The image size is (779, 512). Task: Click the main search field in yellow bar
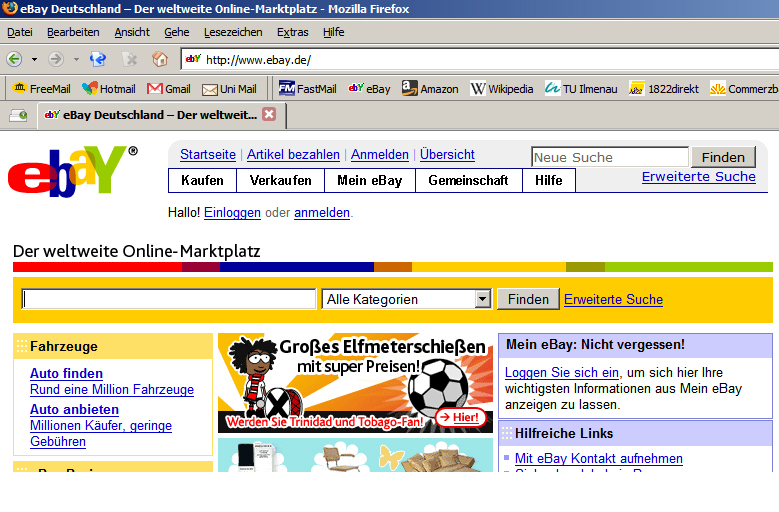click(169, 299)
